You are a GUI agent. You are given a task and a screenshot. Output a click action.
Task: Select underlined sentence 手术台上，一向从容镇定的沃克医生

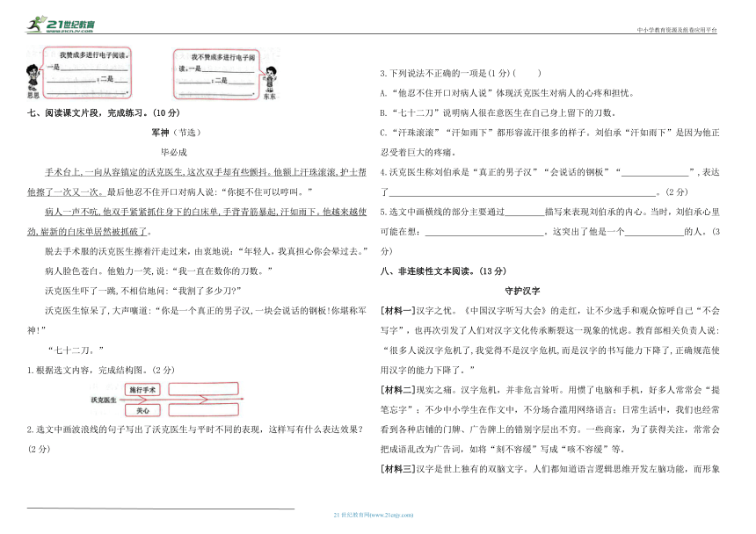coord(197,182)
